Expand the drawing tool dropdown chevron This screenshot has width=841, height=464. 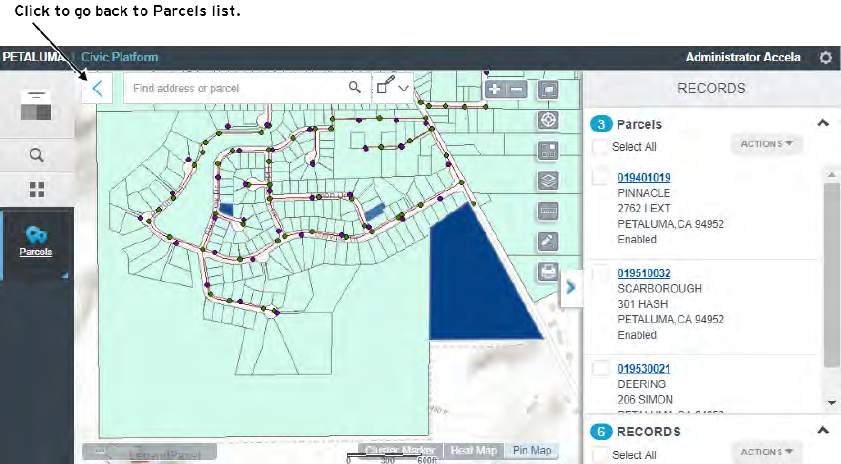tap(404, 88)
